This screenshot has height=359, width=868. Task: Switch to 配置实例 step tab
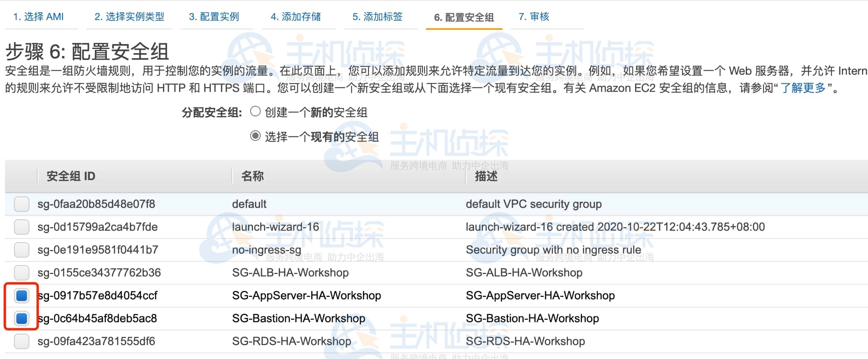tap(214, 17)
